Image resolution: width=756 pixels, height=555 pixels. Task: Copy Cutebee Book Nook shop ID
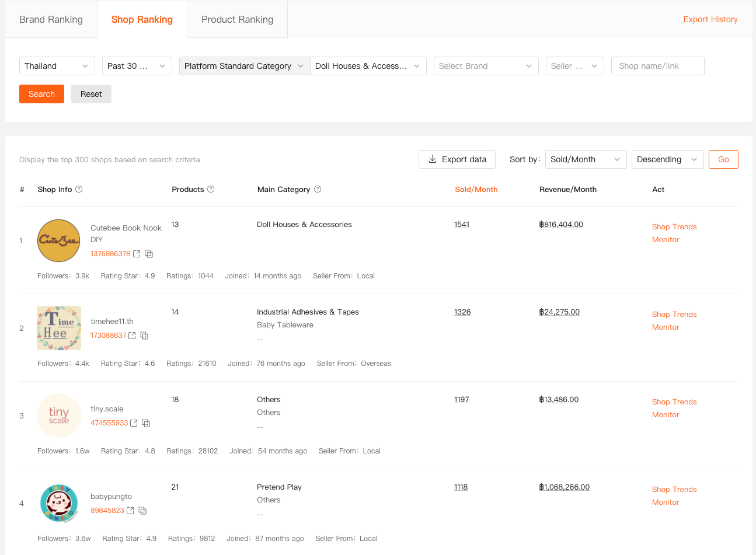[149, 254]
